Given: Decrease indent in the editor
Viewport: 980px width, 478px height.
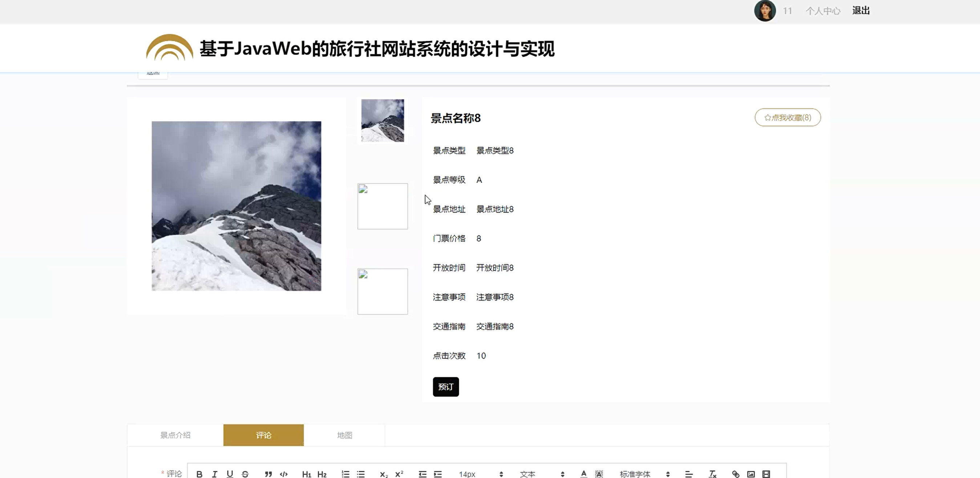Looking at the screenshot, I should (422, 474).
